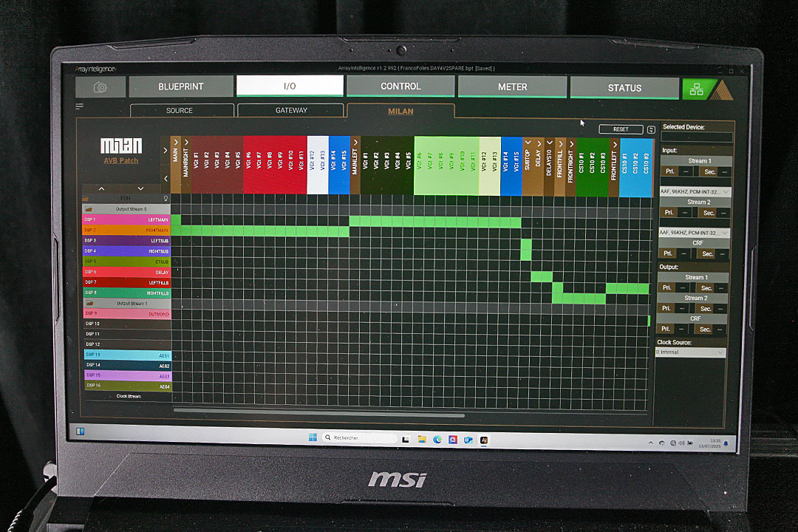This screenshot has height=532, width=798.
Task: Collapse the SUBTOP column group chevron
Action: pos(528,143)
